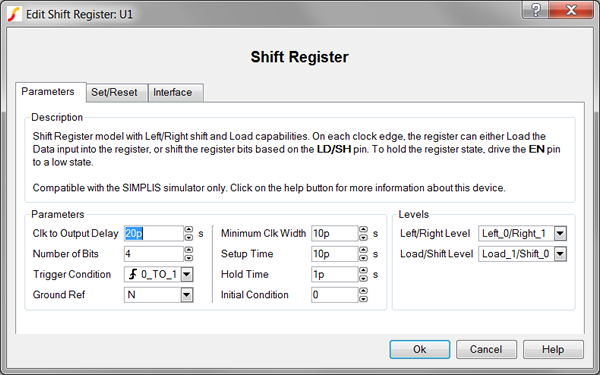Select the Parameters tab
The width and height of the screenshot is (600, 375).
48,92
